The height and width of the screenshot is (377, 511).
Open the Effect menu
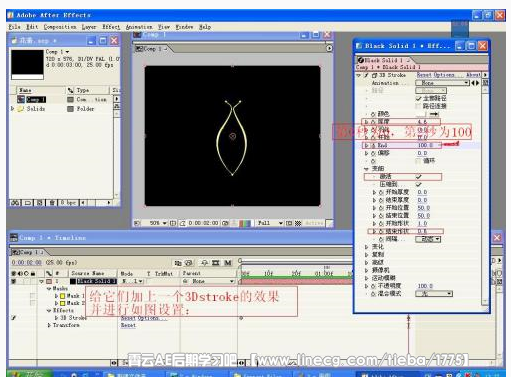(111, 27)
